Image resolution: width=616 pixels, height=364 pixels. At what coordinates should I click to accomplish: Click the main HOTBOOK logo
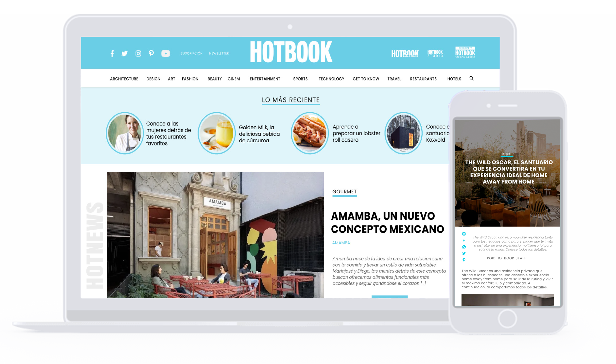(291, 52)
